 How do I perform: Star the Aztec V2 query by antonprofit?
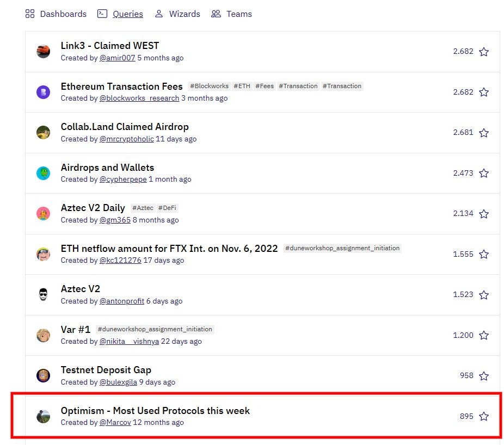tap(484, 295)
